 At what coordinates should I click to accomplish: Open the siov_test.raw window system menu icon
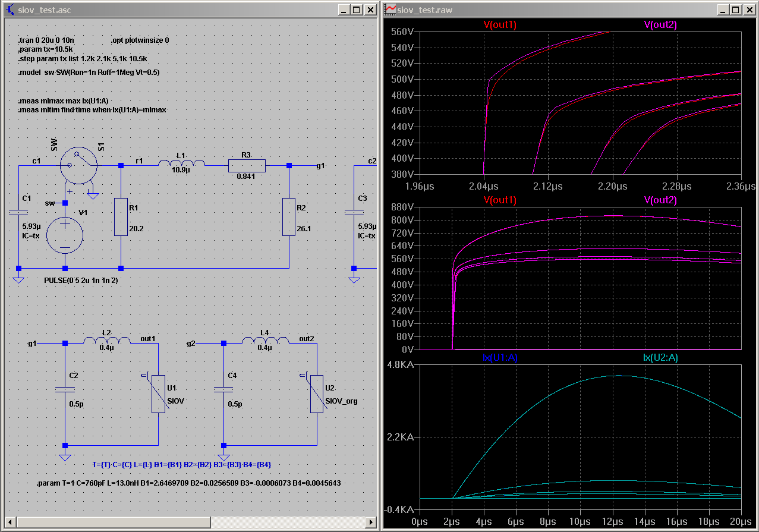click(390, 10)
